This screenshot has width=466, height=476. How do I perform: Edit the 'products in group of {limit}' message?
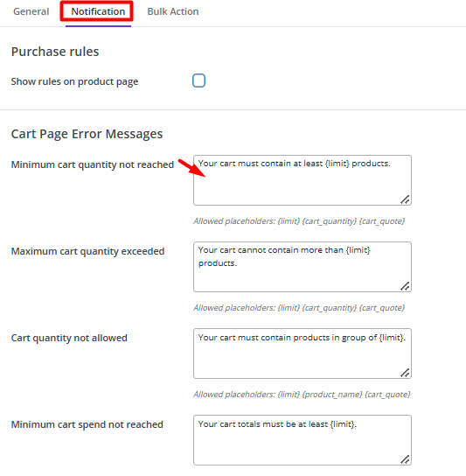click(x=303, y=353)
